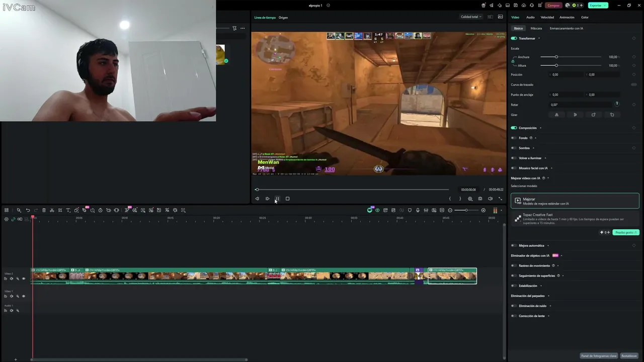The height and width of the screenshot is (362, 644).
Task: Mute the Video 1 track speaker icon
Action: [x=11, y=296]
